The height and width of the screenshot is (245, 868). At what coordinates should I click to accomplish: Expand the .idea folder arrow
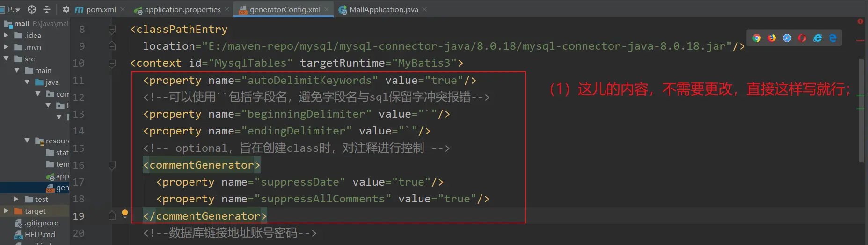[x=6, y=35]
